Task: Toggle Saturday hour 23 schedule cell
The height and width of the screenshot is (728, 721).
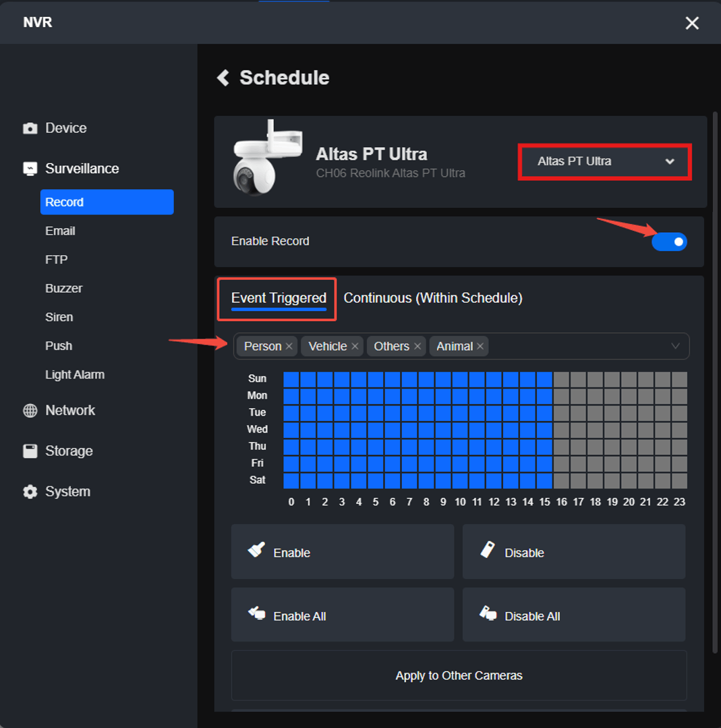Action: (680, 481)
